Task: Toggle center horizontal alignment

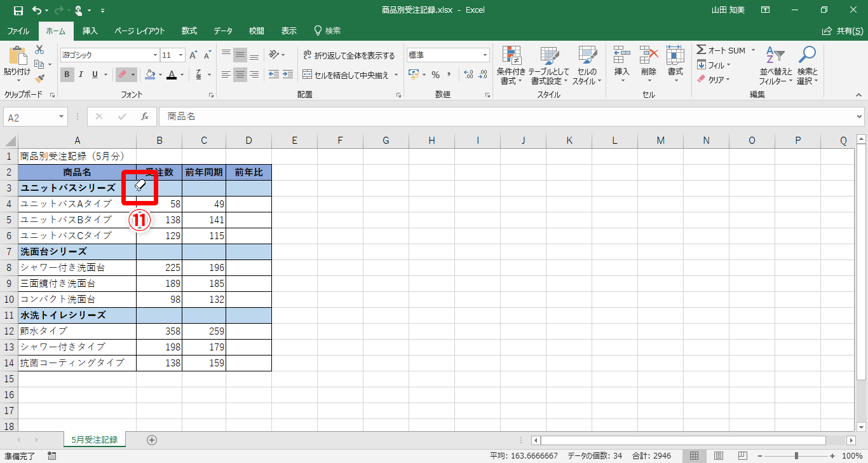Action: [x=240, y=74]
